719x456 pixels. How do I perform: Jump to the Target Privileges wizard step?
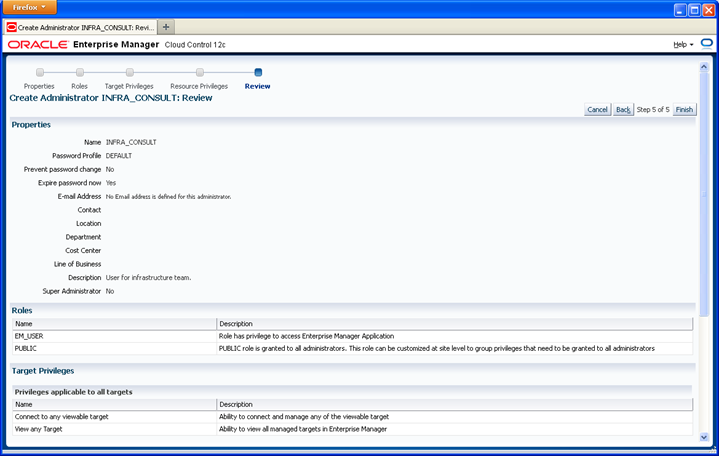click(129, 86)
